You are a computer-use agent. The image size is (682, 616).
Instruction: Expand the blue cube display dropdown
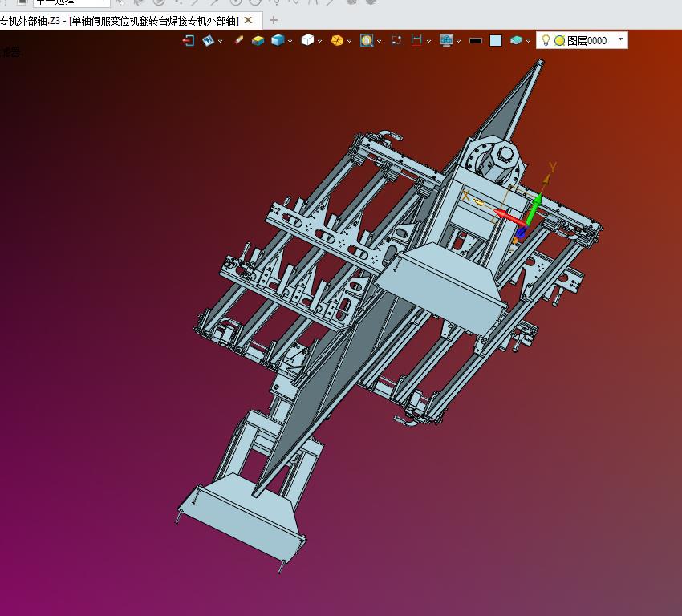pyautogui.click(x=290, y=41)
